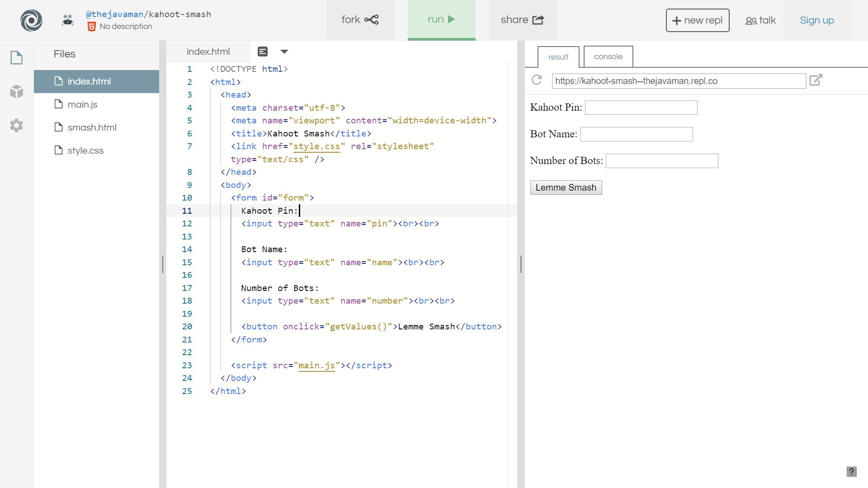Open the Settings gear icon
This screenshot has height=488, width=868.
pyautogui.click(x=17, y=125)
